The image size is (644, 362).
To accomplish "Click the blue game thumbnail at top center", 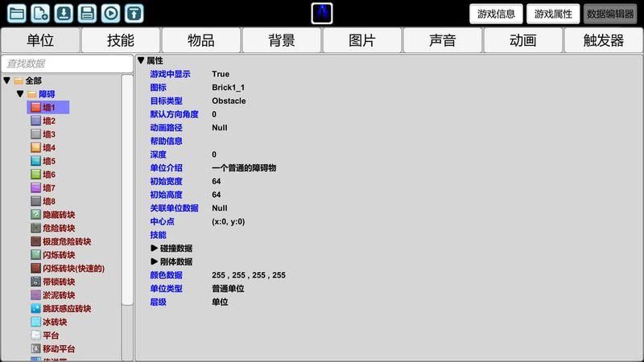I will point(322,14).
